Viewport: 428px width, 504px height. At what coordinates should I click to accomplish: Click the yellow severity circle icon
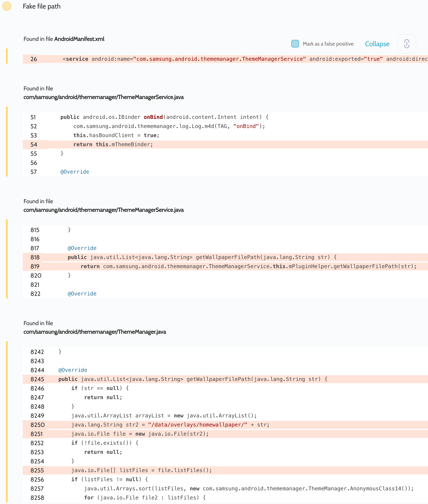click(x=7, y=6)
